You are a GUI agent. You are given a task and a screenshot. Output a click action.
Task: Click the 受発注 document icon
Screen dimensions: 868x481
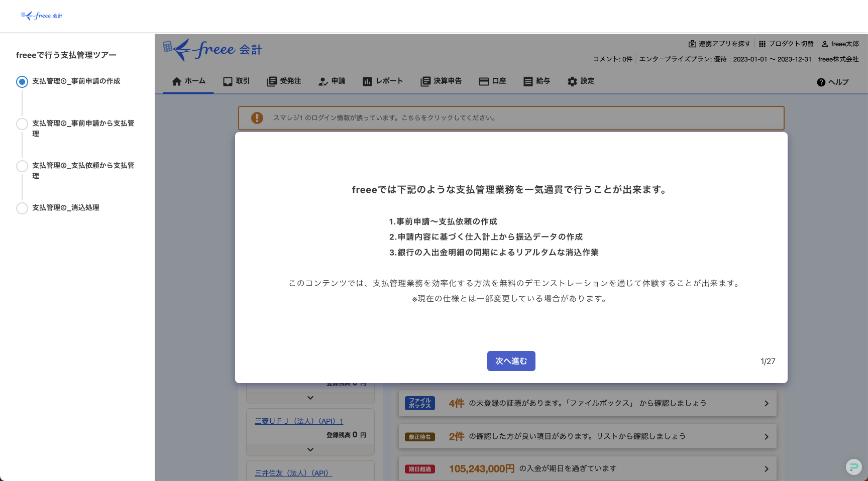point(272,81)
